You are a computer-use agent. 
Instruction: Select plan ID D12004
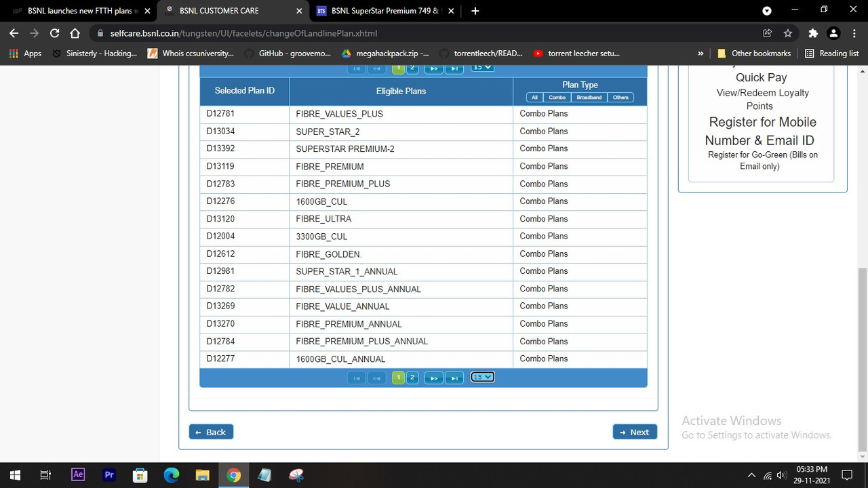[x=220, y=237]
